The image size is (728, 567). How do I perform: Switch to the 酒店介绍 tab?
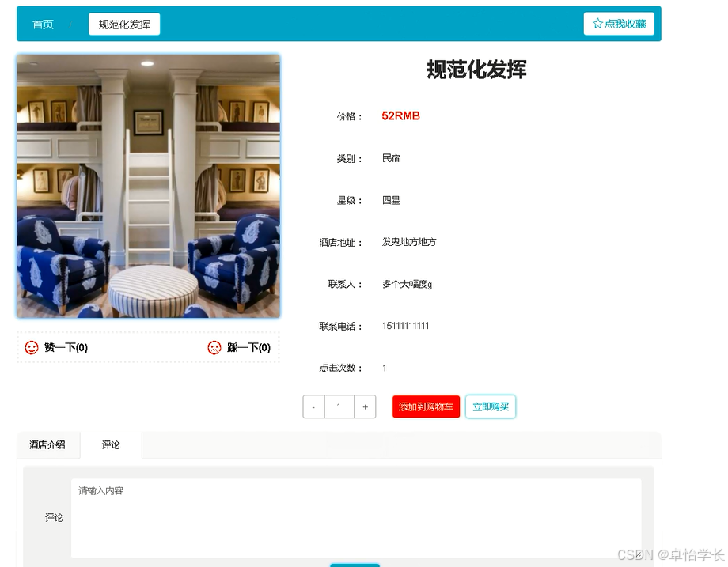[x=48, y=444]
